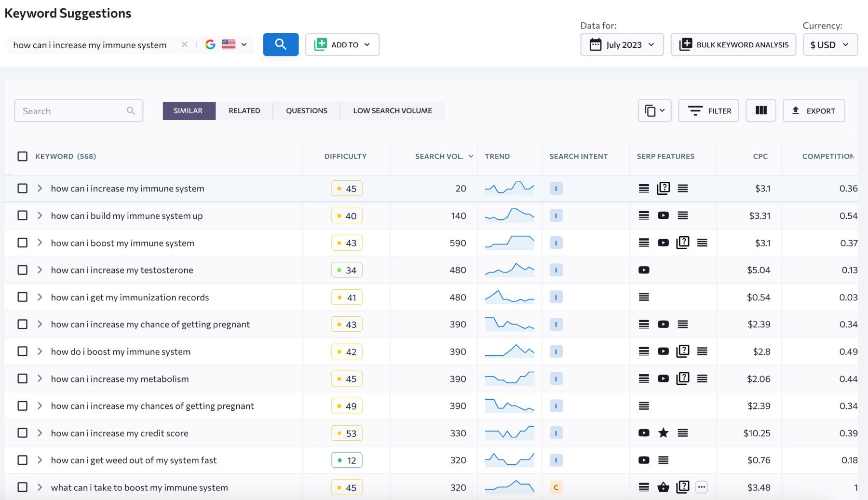Switch to the QUESTIONS tab

(x=307, y=110)
